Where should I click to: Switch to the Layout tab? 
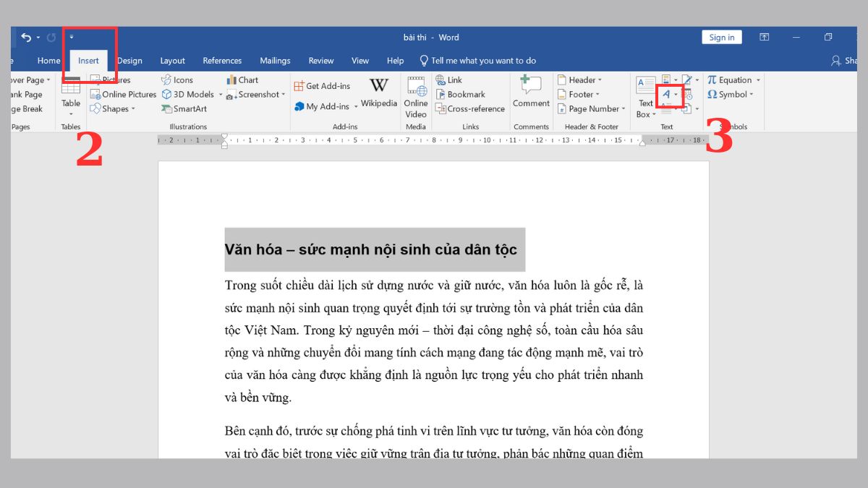pos(172,61)
